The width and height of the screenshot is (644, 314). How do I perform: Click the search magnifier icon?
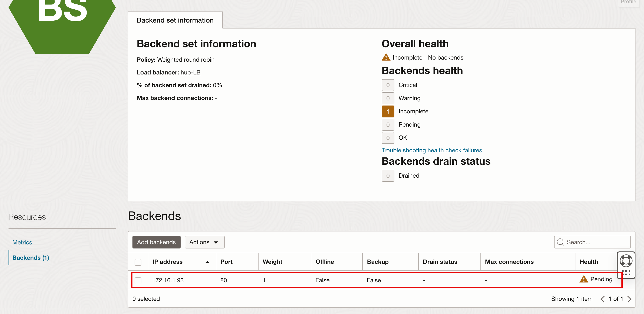(x=560, y=242)
